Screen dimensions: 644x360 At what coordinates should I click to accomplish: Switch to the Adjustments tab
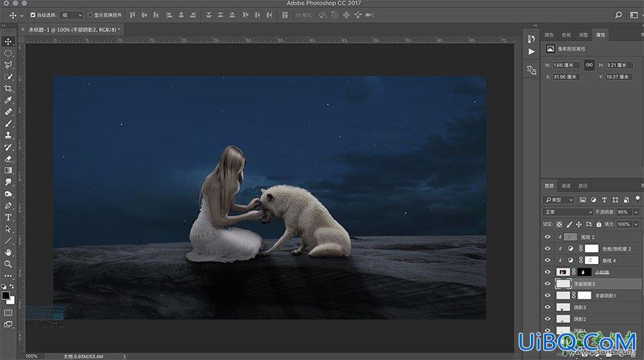click(x=583, y=35)
